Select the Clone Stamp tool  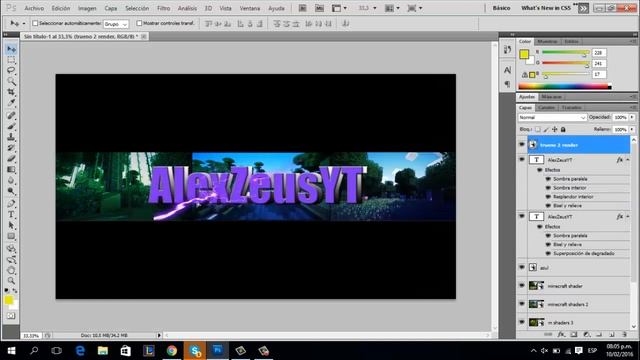[x=11, y=137]
